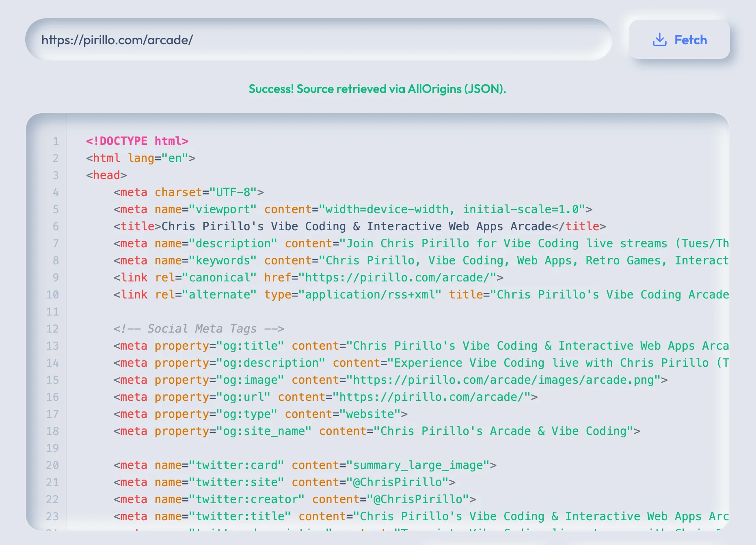The height and width of the screenshot is (545, 756).
Task: Click the download icon on the Fetch button
Action: (661, 40)
